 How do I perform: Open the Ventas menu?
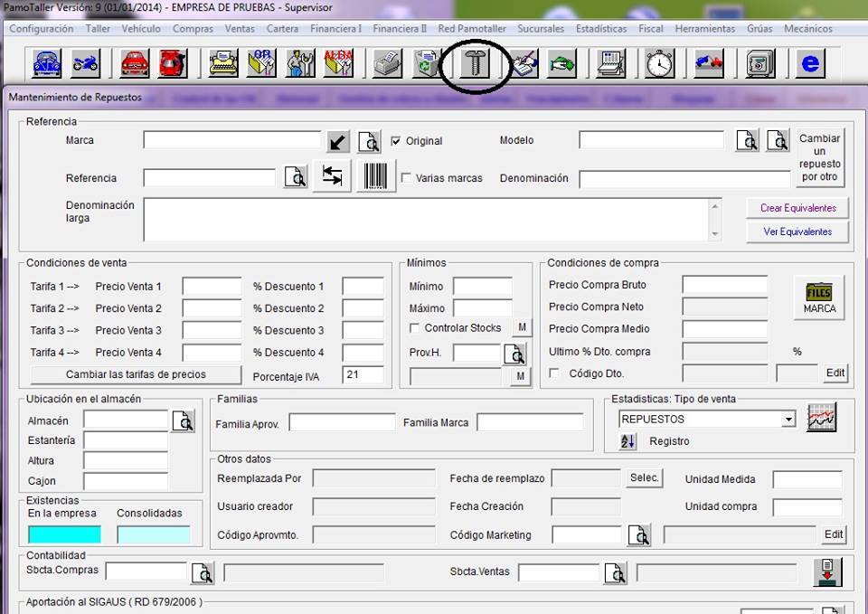pyautogui.click(x=240, y=29)
